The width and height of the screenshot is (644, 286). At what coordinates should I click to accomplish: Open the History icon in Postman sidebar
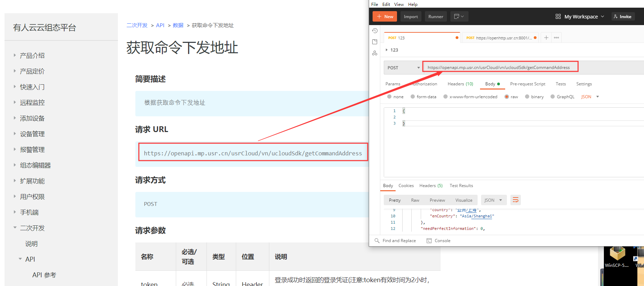click(x=375, y=31)
